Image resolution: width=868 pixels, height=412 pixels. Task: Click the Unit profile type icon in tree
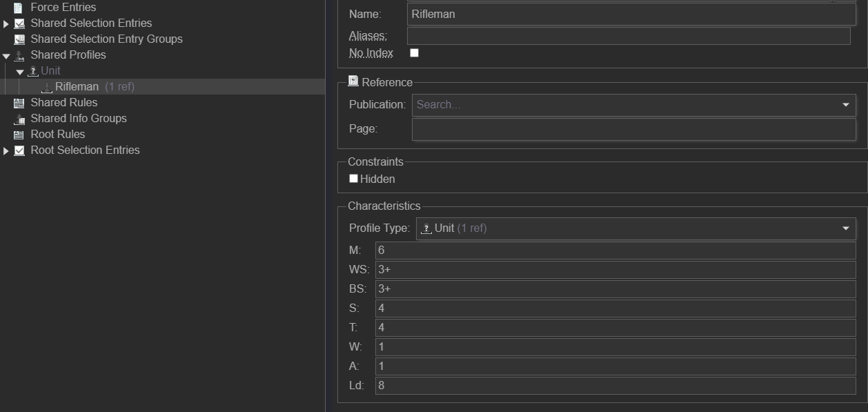pos(32,71)
